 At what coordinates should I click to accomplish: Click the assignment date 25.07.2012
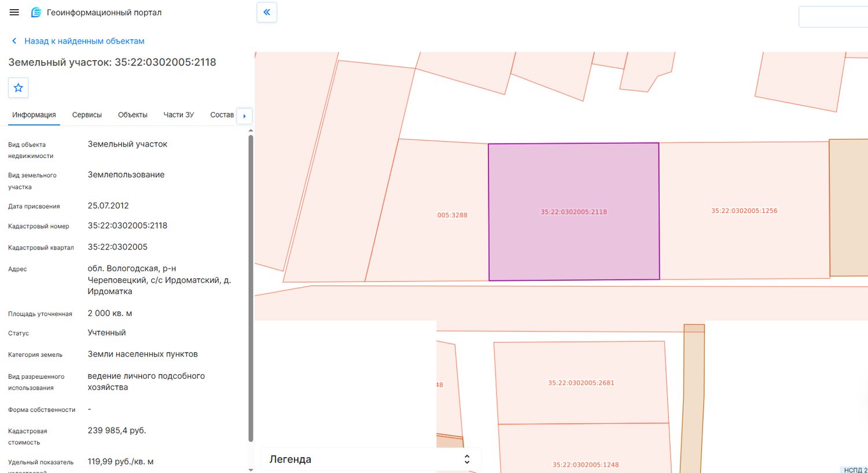(108, 206)
